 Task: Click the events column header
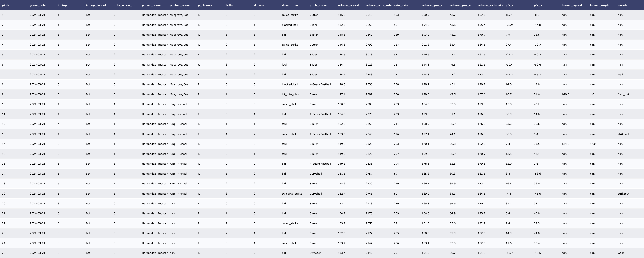[x=622, y=5]
